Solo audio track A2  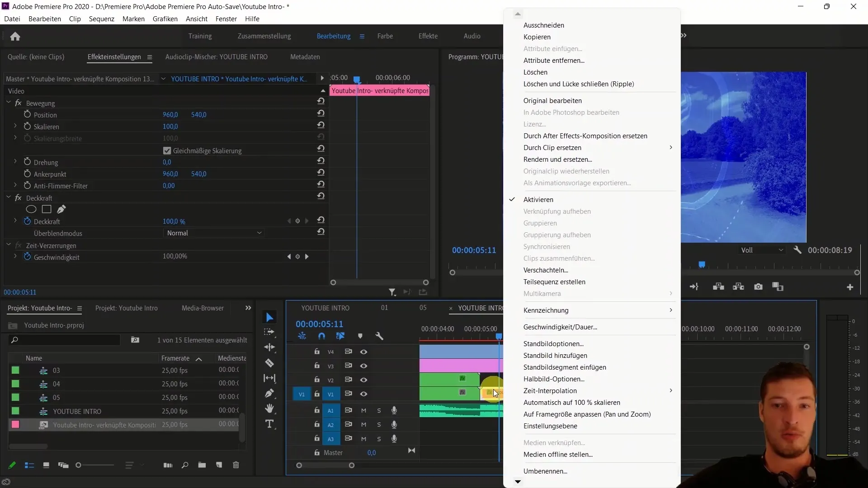point(379,425)
